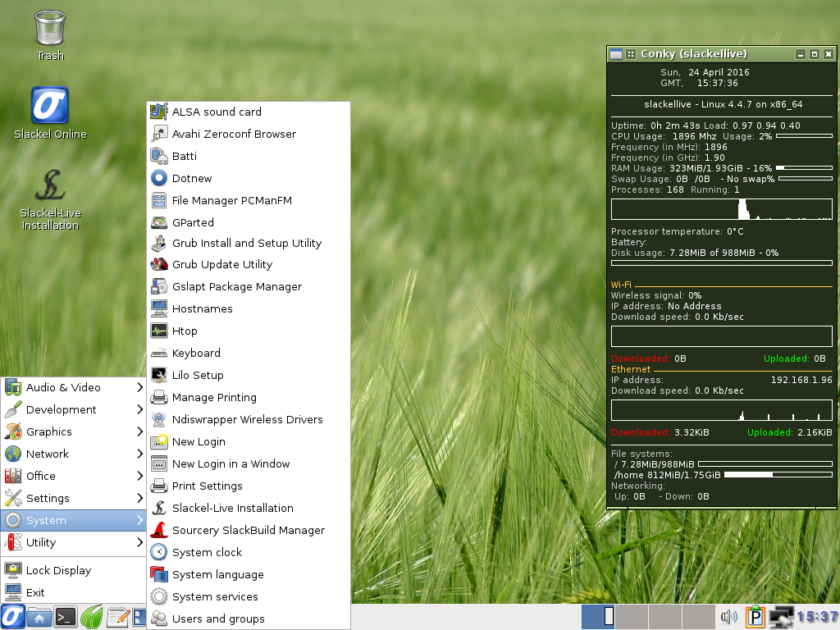Screen dimensions: 840x630
Task: Choose New Login in a Window
Action: 249,464
